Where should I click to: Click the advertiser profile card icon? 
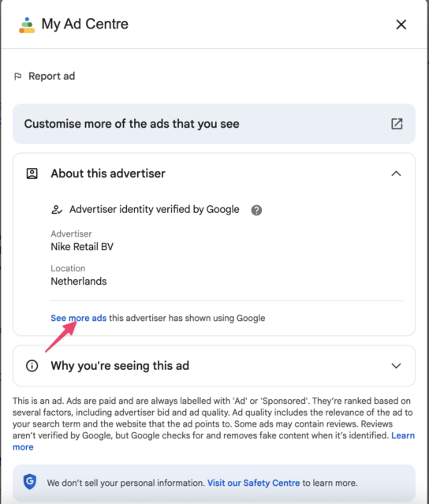coord(32,174)
